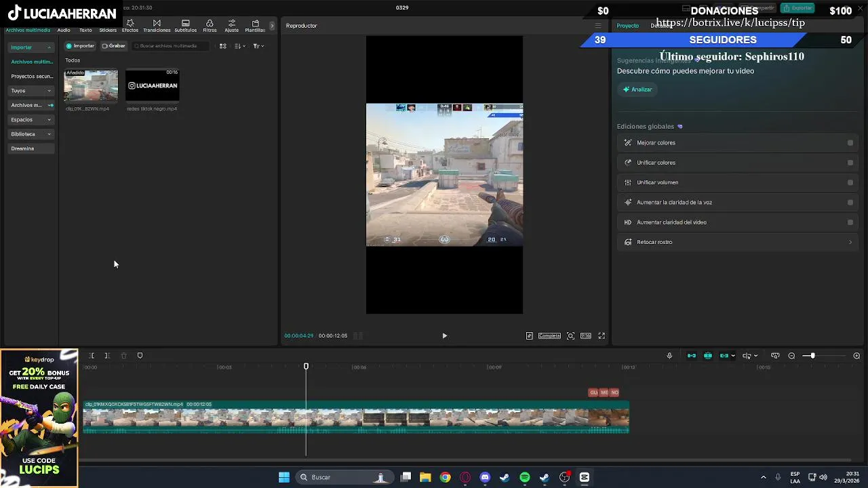Toggle Aumentar la claridad de la voz
868x488 pixels.
point(850,202)
